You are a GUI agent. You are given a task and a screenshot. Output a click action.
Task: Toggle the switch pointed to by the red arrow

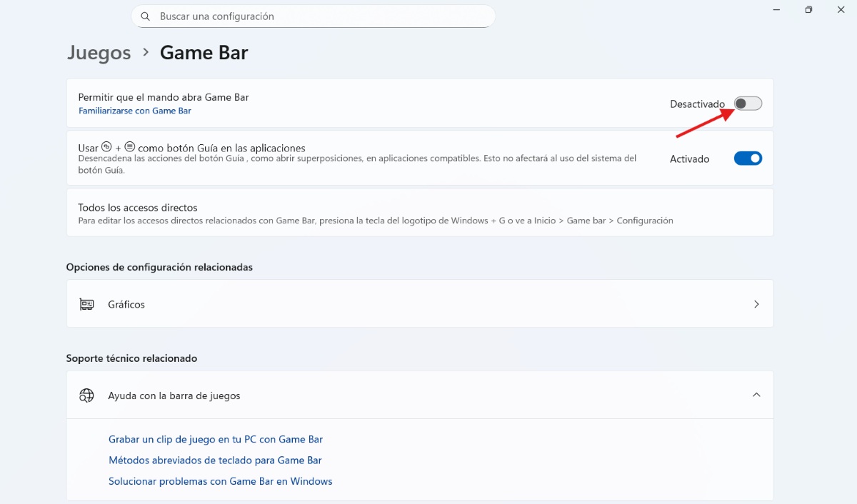[x=748, y=103]
